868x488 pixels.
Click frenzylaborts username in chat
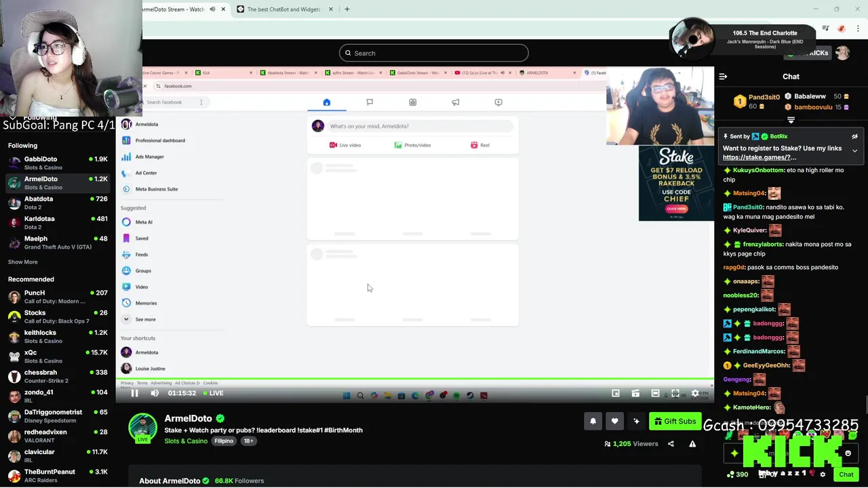point(763,244)
